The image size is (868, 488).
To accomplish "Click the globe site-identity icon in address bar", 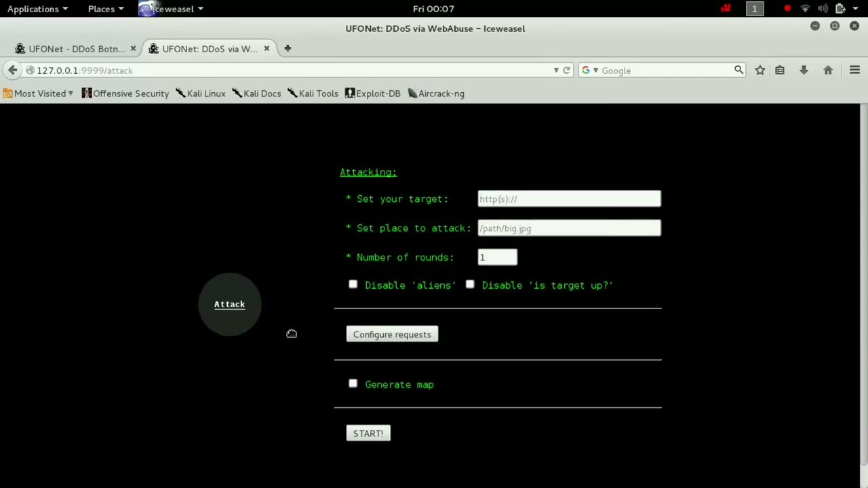I will click(x=30, y=70).
